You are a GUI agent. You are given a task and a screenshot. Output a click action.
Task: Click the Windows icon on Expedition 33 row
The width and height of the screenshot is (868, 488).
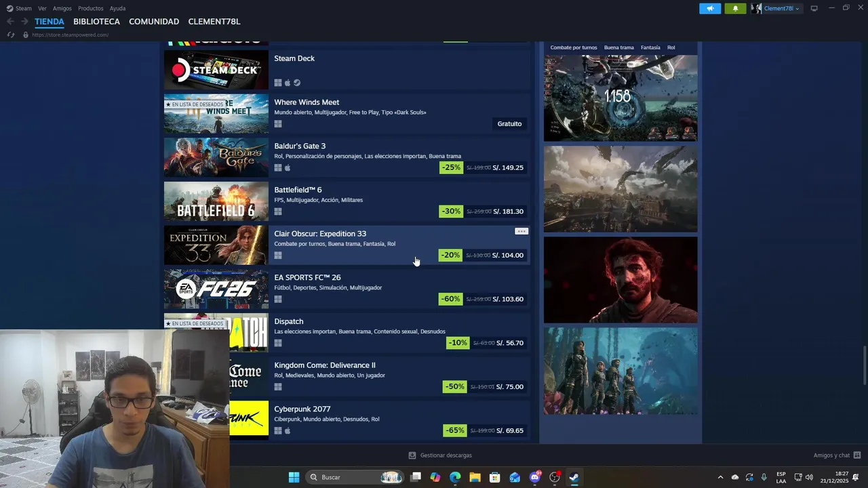[x=278, y=256]
